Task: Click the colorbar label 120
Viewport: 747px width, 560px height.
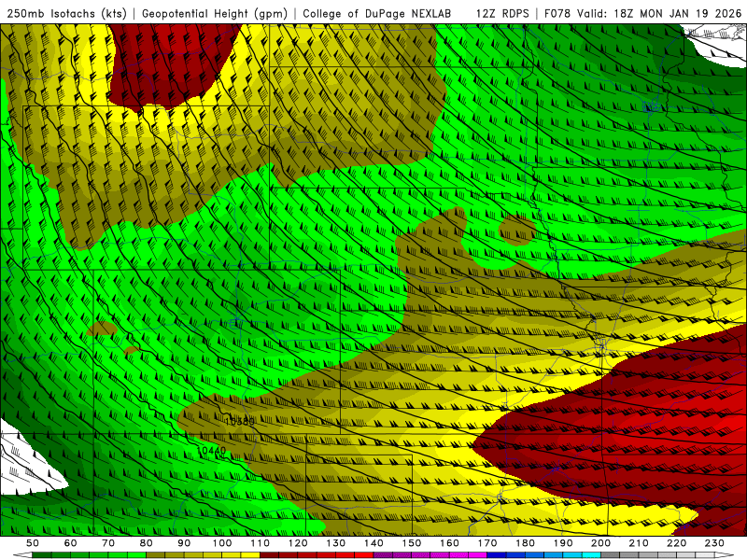Action: pyautogui.click(x=298, y=543)
